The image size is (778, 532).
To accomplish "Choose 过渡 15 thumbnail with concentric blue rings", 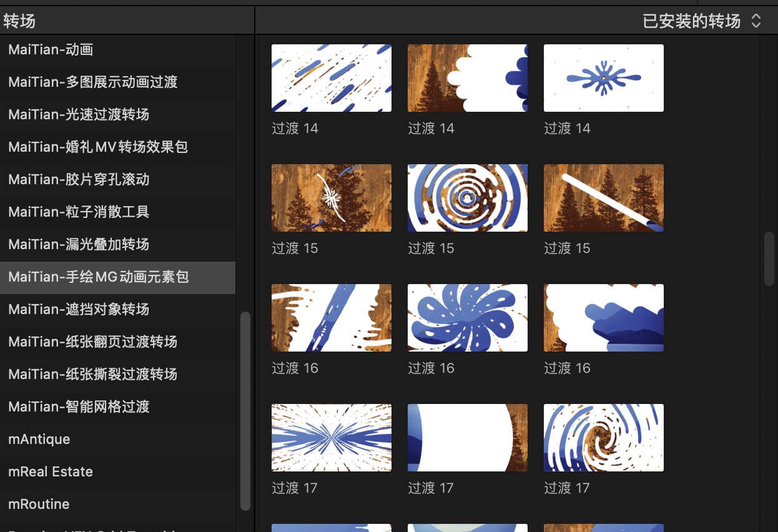I will (468, 198).
